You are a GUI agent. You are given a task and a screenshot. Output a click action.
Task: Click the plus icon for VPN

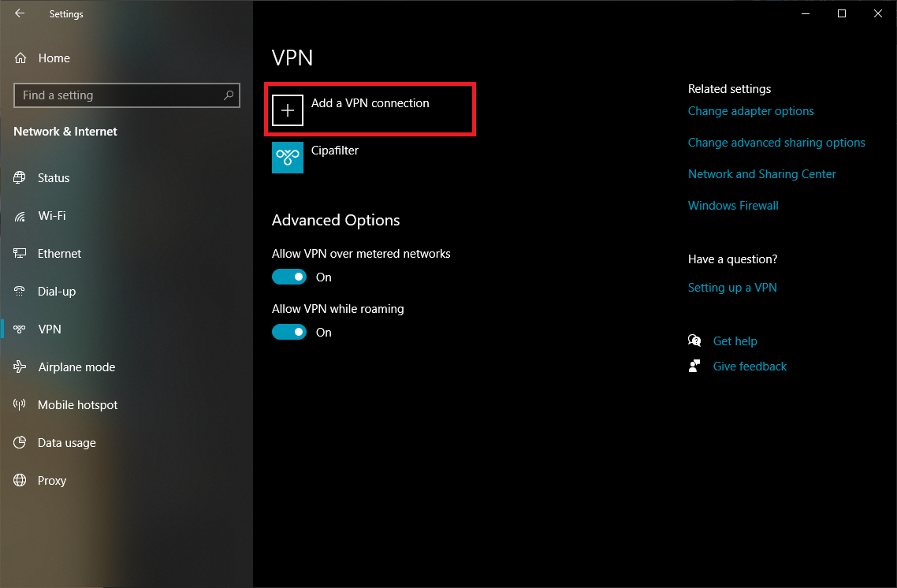287,110
